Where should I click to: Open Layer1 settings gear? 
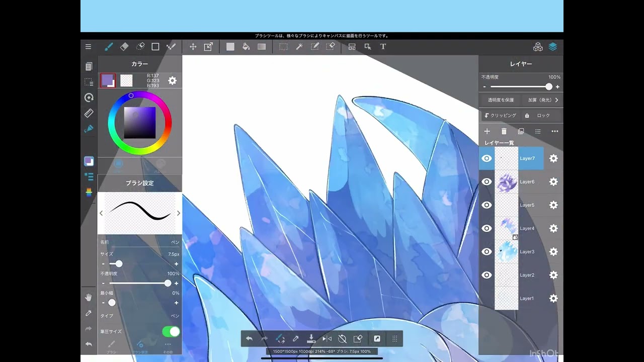pyautogui.click(x=553, y=298)
